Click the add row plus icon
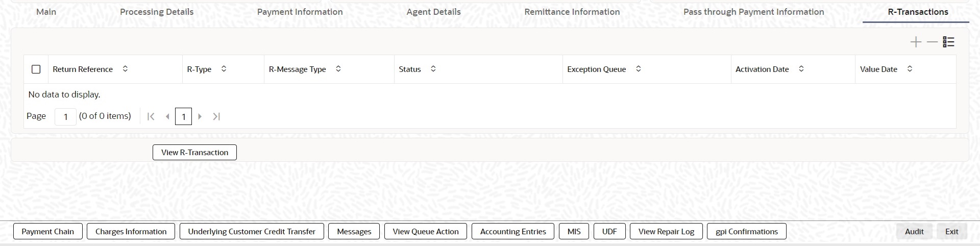 [x=916, y=42]
